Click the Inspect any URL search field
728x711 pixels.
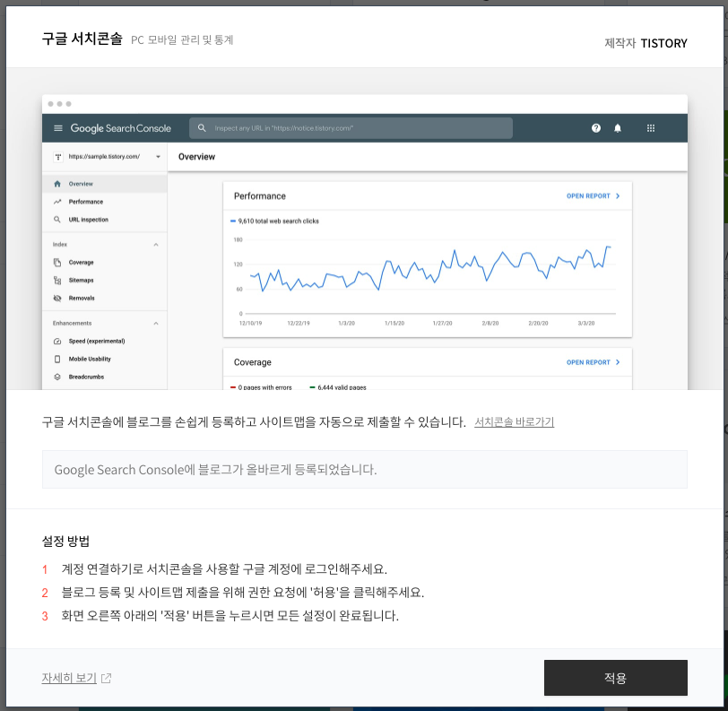tap(351, 127)
